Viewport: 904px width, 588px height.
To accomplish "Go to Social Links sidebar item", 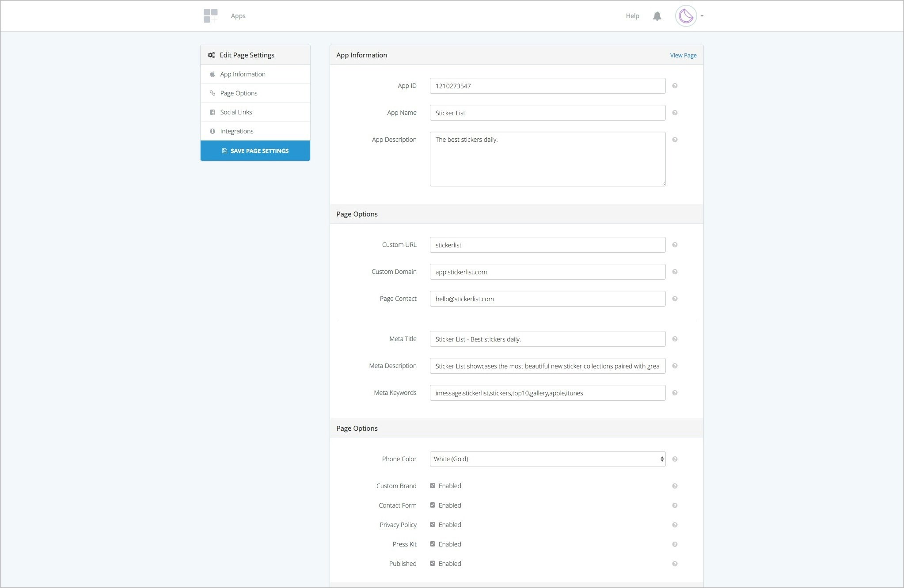I will (236, 112).
